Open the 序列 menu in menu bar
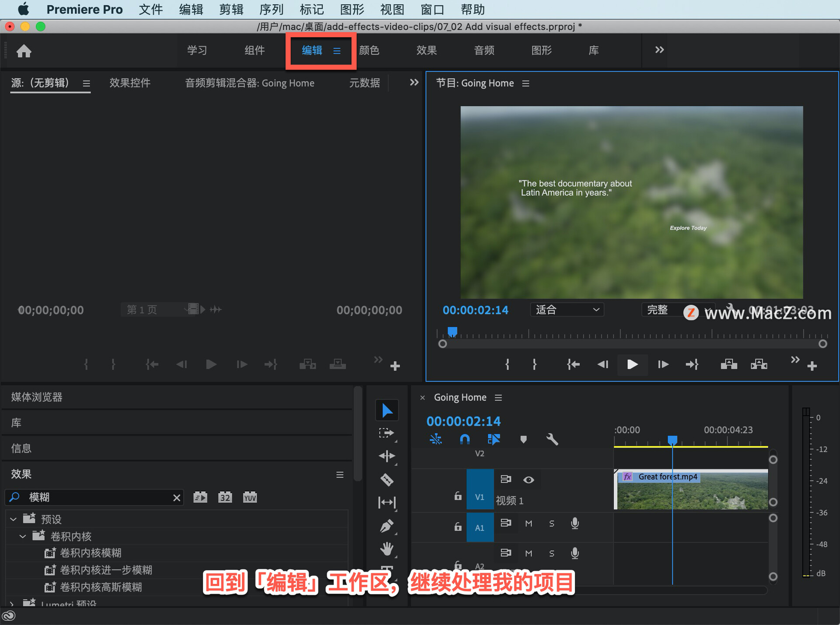The height and width of the screenshot is (625, 840). (271, 9)
